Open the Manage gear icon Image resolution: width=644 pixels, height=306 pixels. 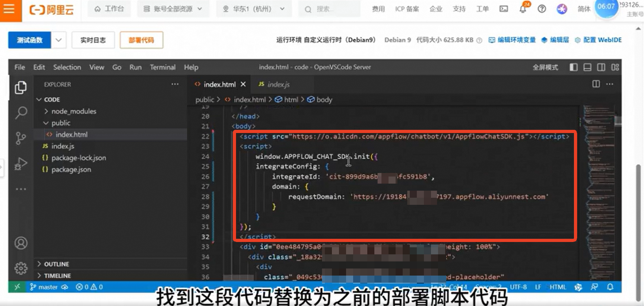(x=21, y=269)
